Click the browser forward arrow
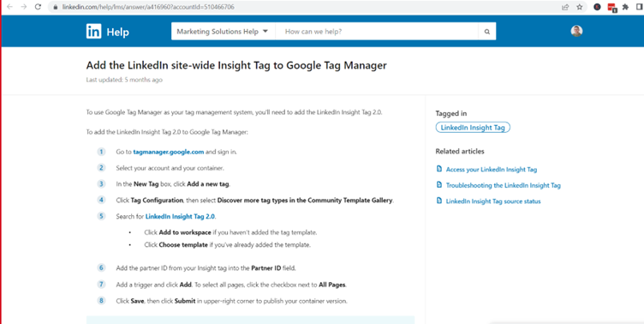Screen dimensions: 644x324 [x=23, y=7]
